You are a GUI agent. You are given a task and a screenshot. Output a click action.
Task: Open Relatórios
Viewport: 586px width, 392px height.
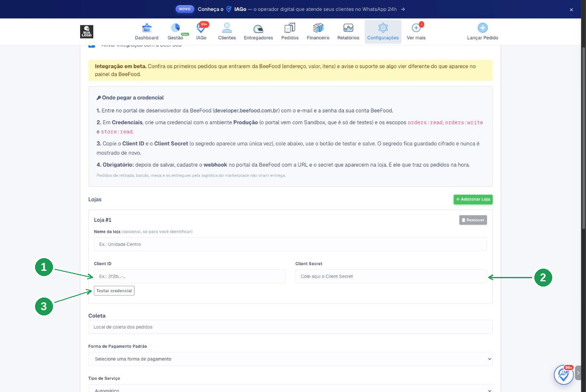coord(348,32)
